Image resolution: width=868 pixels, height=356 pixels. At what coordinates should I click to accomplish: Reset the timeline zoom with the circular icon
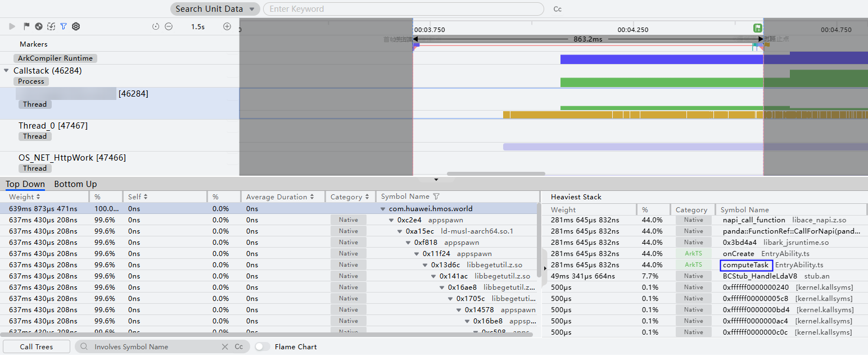tap(156, 26)
